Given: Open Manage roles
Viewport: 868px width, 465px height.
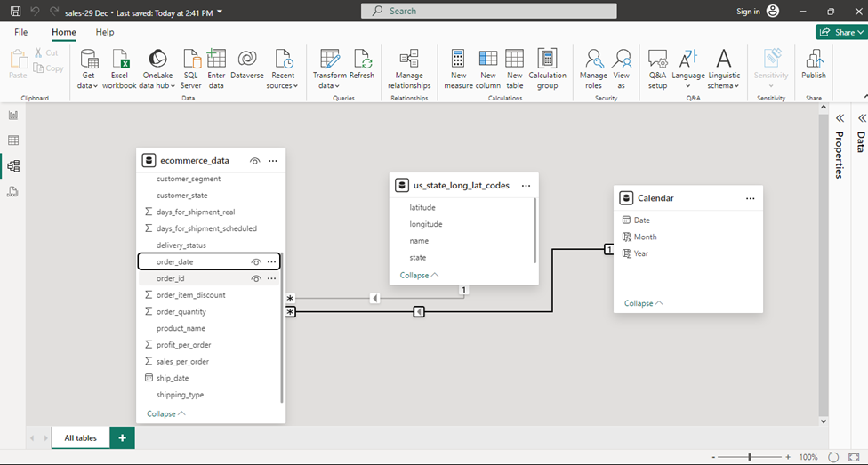Looking at the screenshot, I should [593, 69].
